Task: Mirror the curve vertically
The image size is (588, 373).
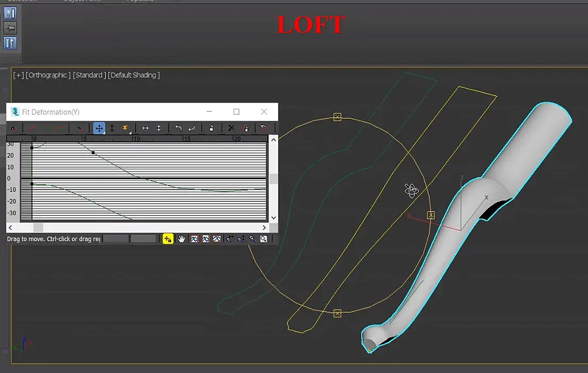Action: pos(158,128)
